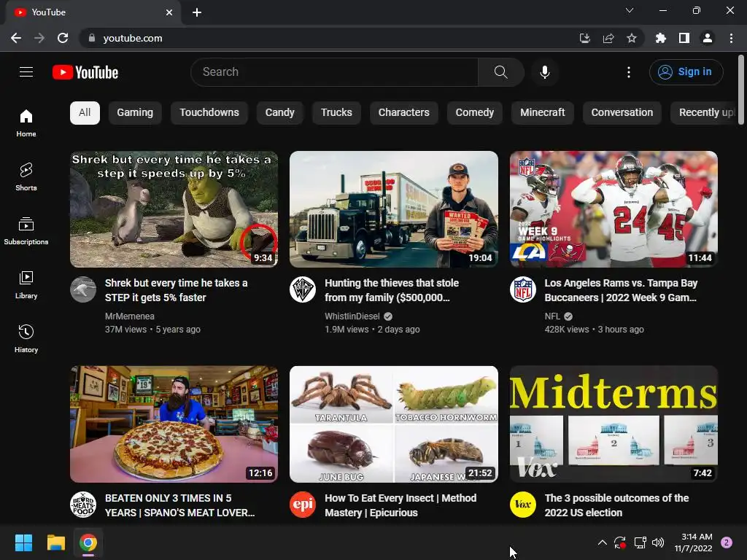Select the All filter chip
This screenshot has height=560, width=747.
[x=85, y=112]
